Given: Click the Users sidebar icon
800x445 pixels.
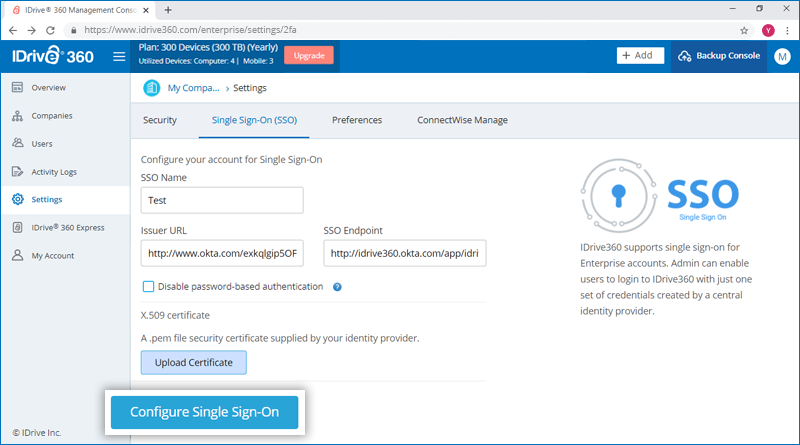Looking at the screenshot, I should (17, 143).
